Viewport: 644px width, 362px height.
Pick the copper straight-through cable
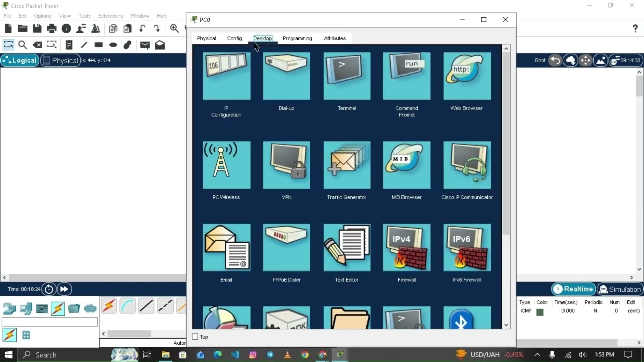point(146,305)
